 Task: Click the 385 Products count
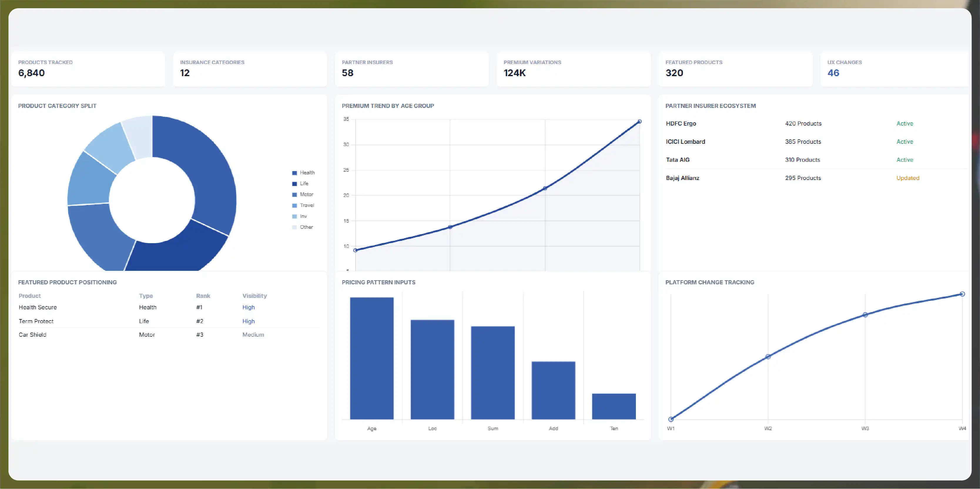point(803,142)
